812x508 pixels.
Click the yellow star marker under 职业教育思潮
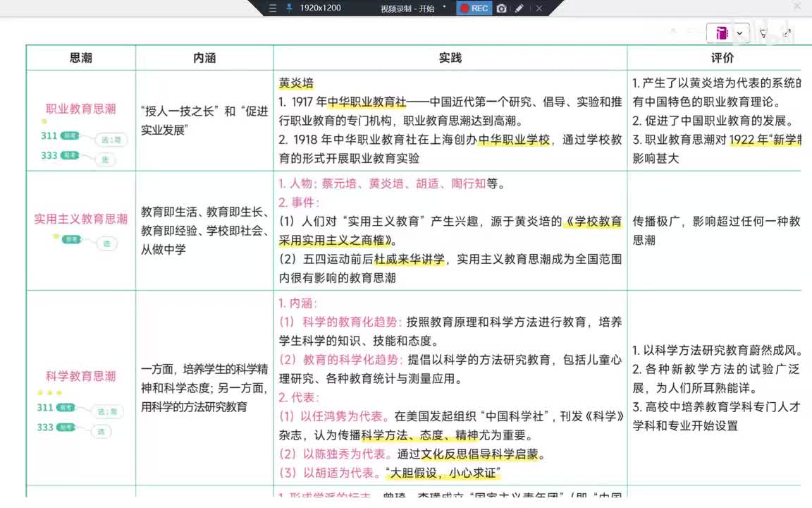[x=44, y=121]
